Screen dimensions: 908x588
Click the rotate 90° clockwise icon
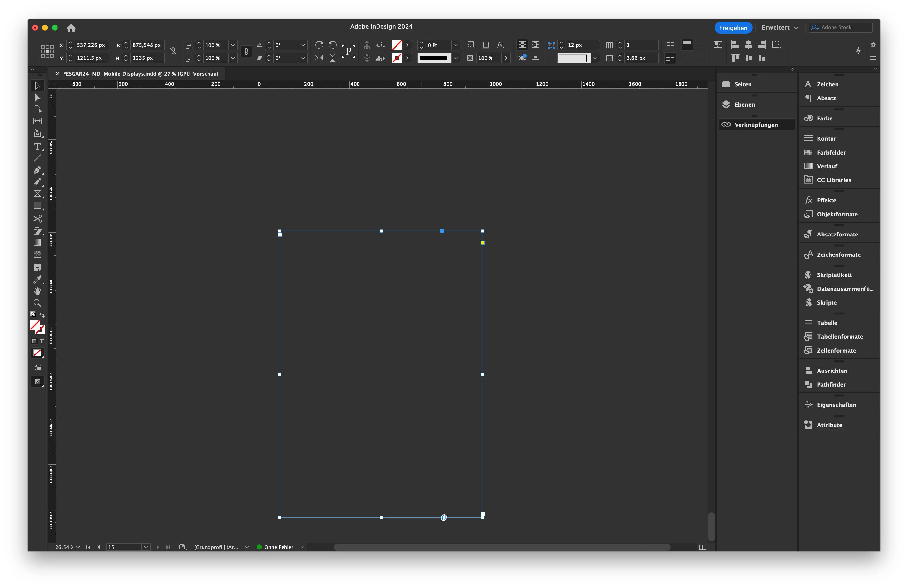coord(319,45)
